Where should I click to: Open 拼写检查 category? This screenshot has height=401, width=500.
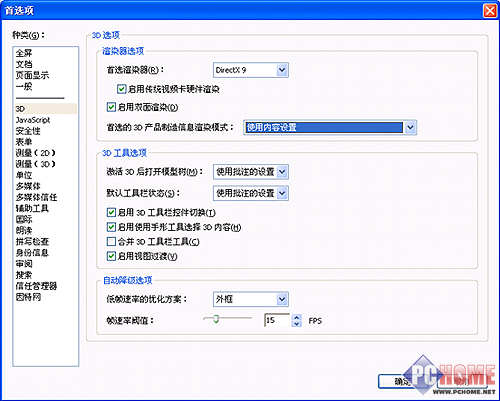(32, 242)
